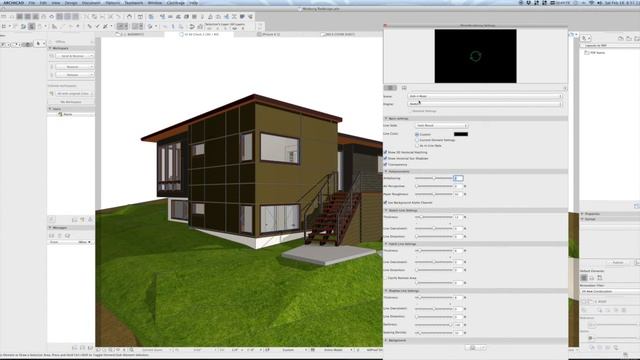Click the Send & Receive icon in Workspace
This screenshot has width=640, height=360.
(52, 56)
